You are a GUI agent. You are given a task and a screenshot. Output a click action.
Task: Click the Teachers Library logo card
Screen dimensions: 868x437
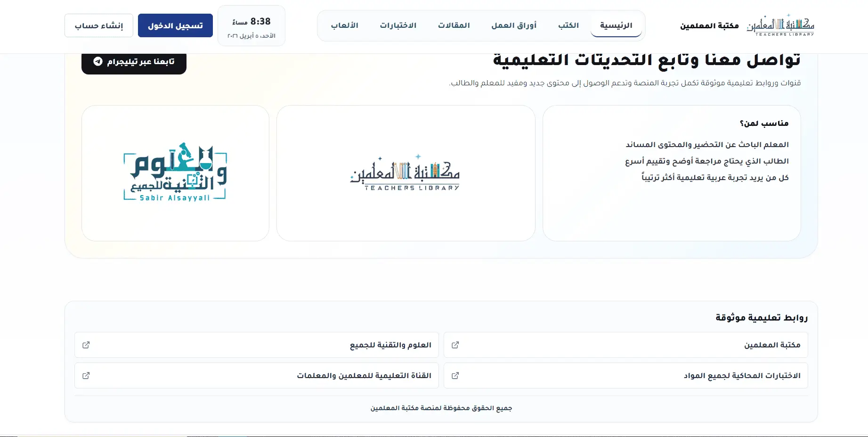click(x=406, y=173)
